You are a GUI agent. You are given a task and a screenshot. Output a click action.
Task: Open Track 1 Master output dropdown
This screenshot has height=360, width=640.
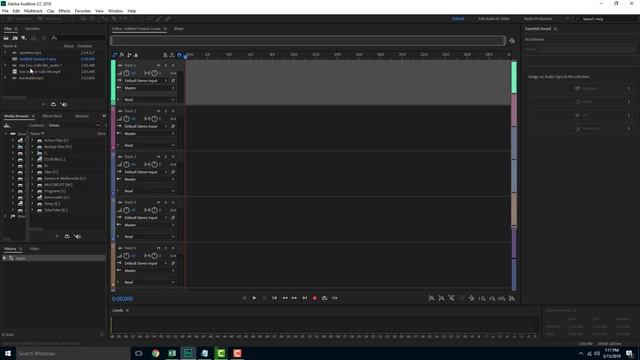pyautogui.click(x=149, y=88)
